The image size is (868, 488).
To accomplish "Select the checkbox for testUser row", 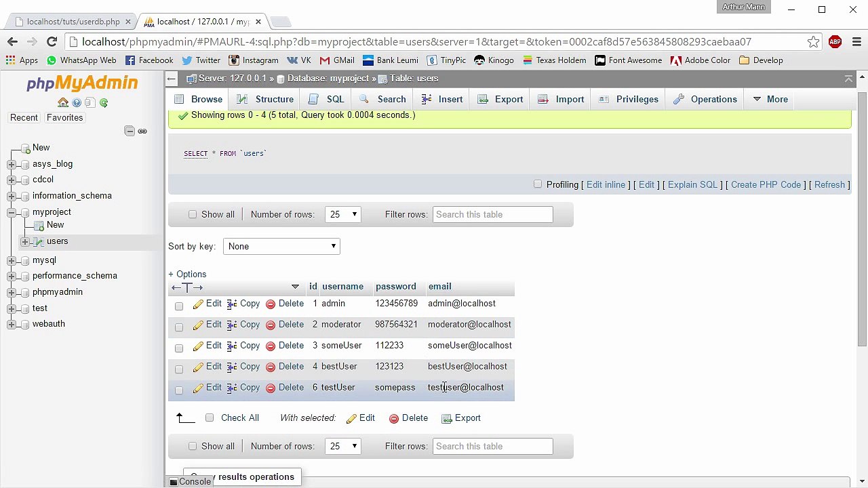I will pyautogui.click(x=179, y=390).
